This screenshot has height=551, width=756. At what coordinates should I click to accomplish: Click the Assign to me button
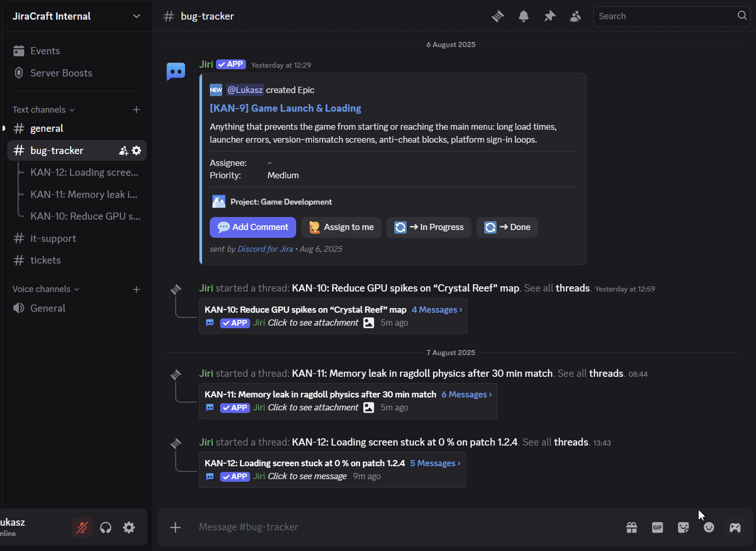point(341,227)
